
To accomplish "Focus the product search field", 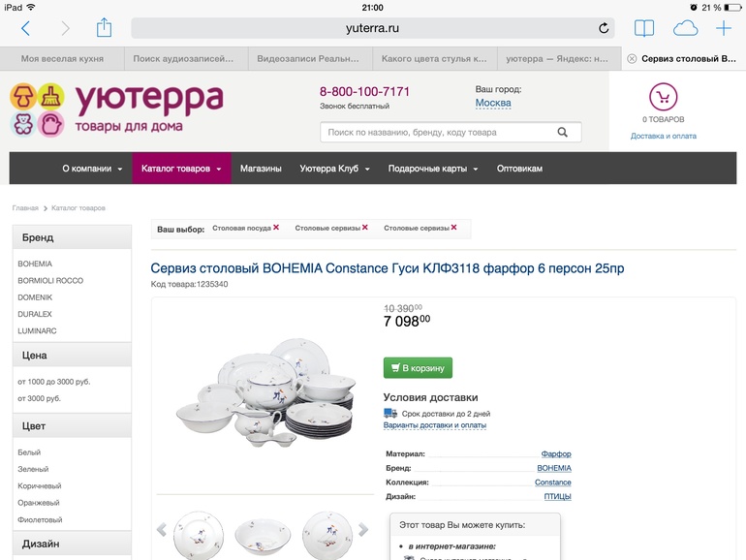I will [x=451, y=133].
